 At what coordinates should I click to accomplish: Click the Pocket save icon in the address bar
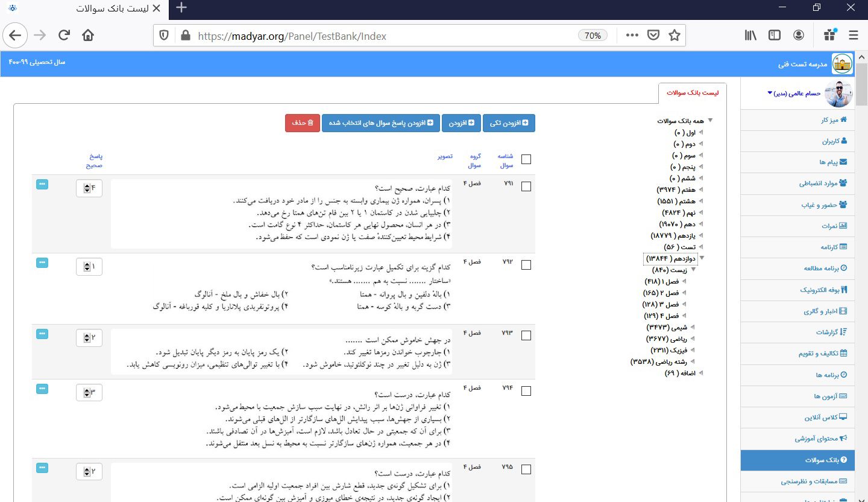coord(653,36)
